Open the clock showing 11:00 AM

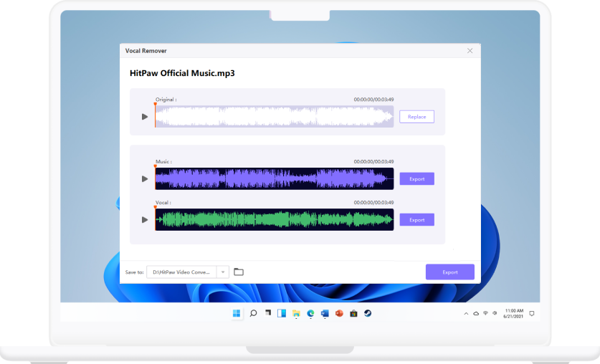pos(513,314)
